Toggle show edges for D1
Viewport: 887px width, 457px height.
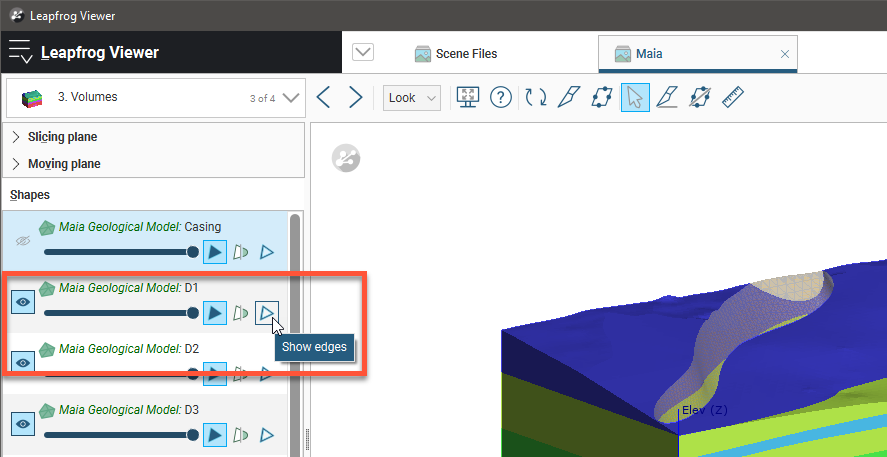pyautogui.click(x=267, y=312)
